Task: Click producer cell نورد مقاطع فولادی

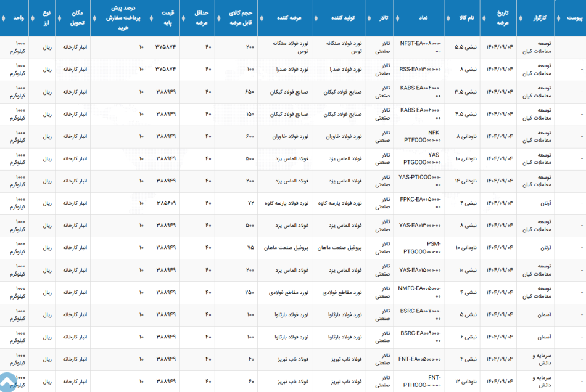Action: pyautogui.click(x=342, y=292)
